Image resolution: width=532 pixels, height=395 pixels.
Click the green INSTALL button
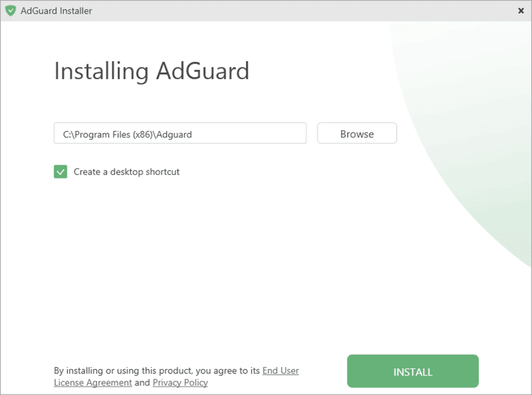point(412,371)
